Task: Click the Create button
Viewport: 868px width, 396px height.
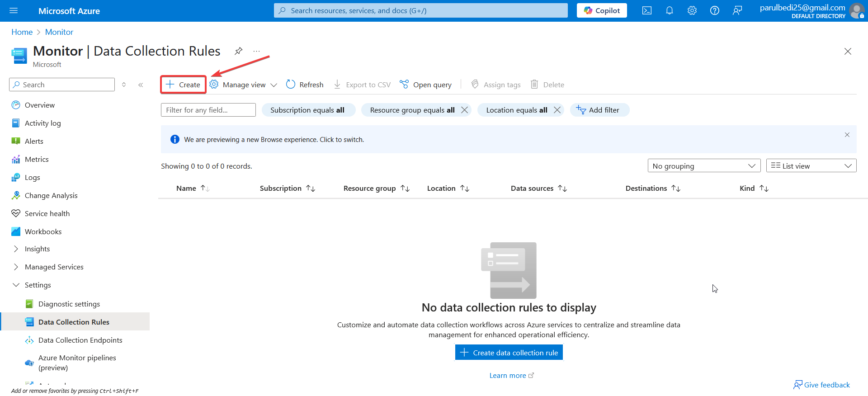Action: coord(183,85)
